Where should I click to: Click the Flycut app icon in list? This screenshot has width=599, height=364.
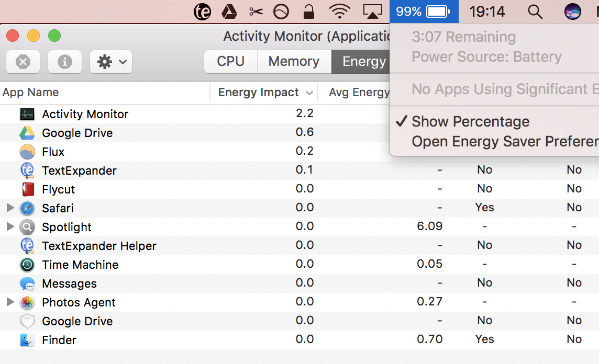coord(27,189)
